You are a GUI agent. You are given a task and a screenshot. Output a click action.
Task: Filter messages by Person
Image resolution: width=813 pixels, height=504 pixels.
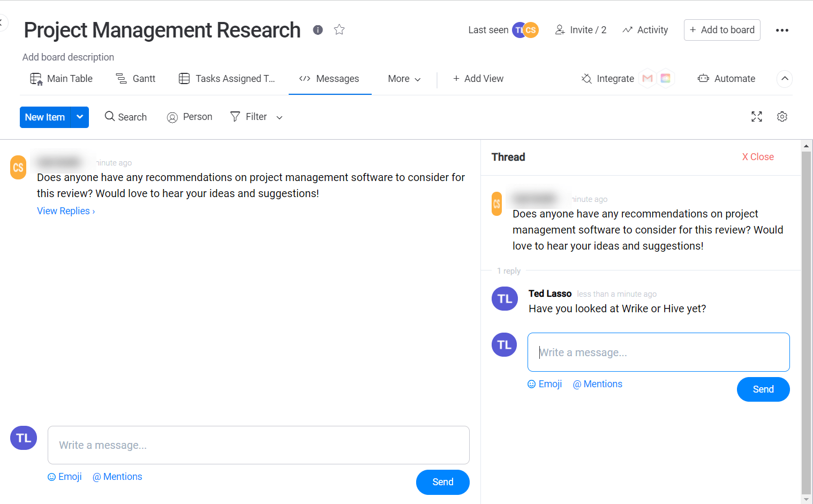tap(189, 117)
